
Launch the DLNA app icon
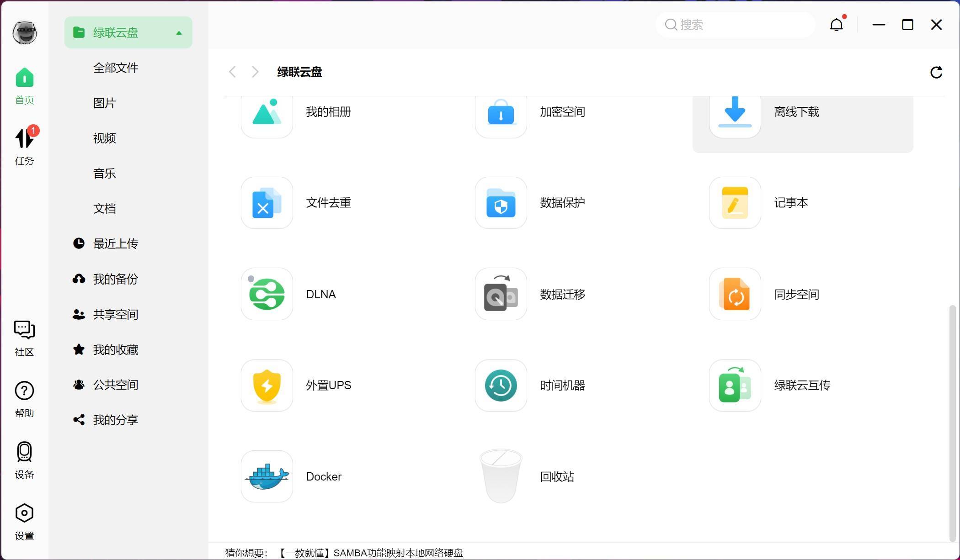[267, 294]
